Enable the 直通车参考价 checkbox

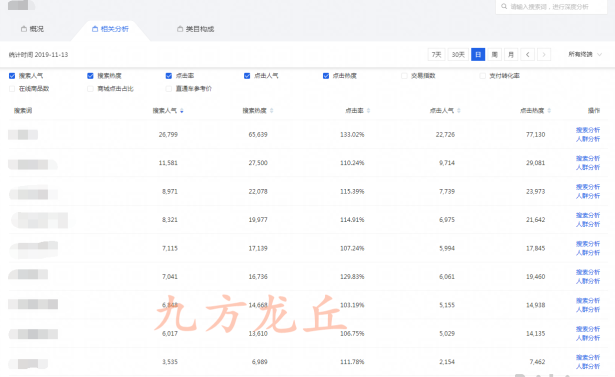tap(169, 89)
